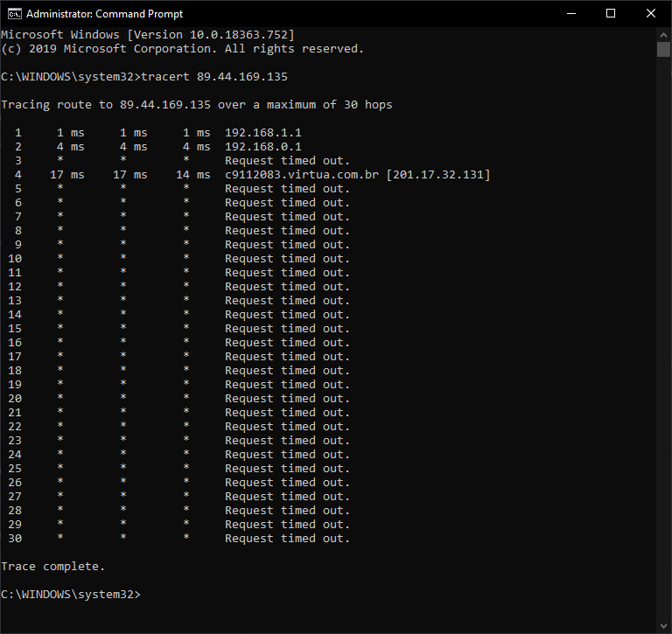Click the vertical scrollbar thumb
The width and height of the screenshot is (672, 634).
click(663, 49)
